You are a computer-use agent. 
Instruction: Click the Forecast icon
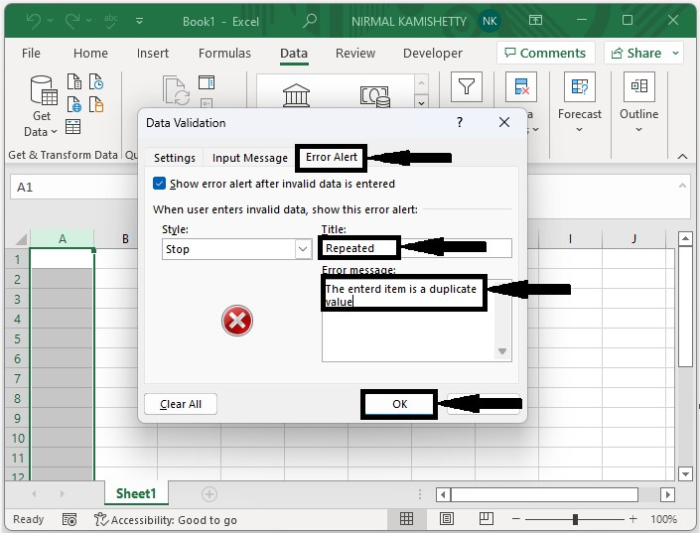click(579, 87)
